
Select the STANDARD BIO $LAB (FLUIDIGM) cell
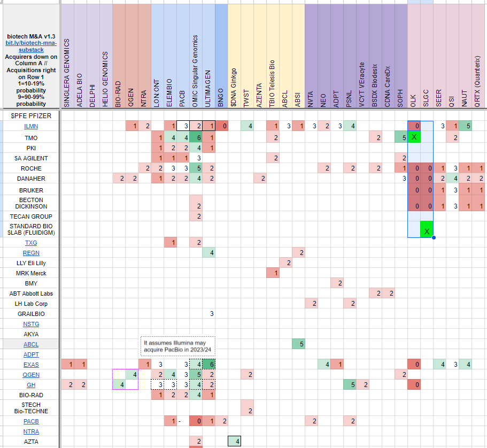31,229
